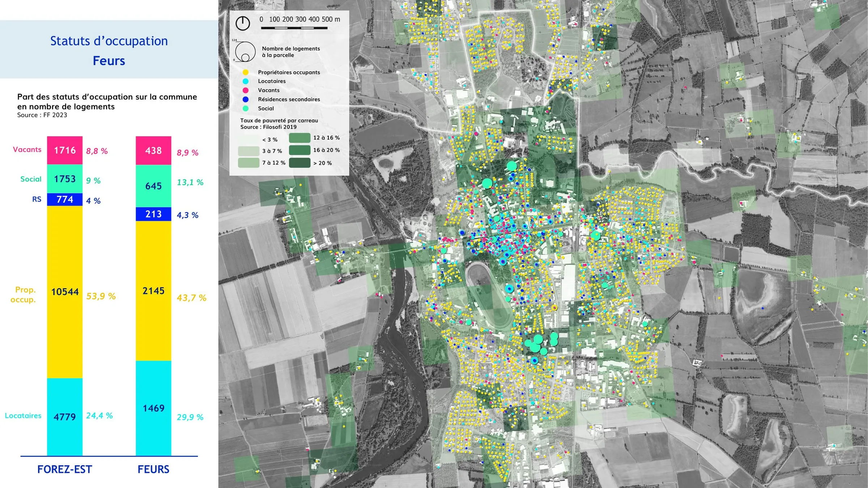Click the Feurs social segment 645
The height and width of the screenshot is (488, 868).
pos(153,186)
